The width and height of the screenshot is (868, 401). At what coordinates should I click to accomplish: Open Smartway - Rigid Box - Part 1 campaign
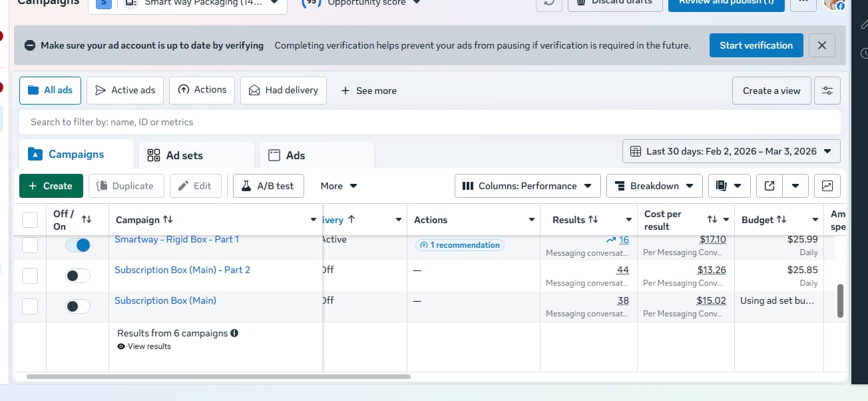pyautogui.click(x=176, y=239)
